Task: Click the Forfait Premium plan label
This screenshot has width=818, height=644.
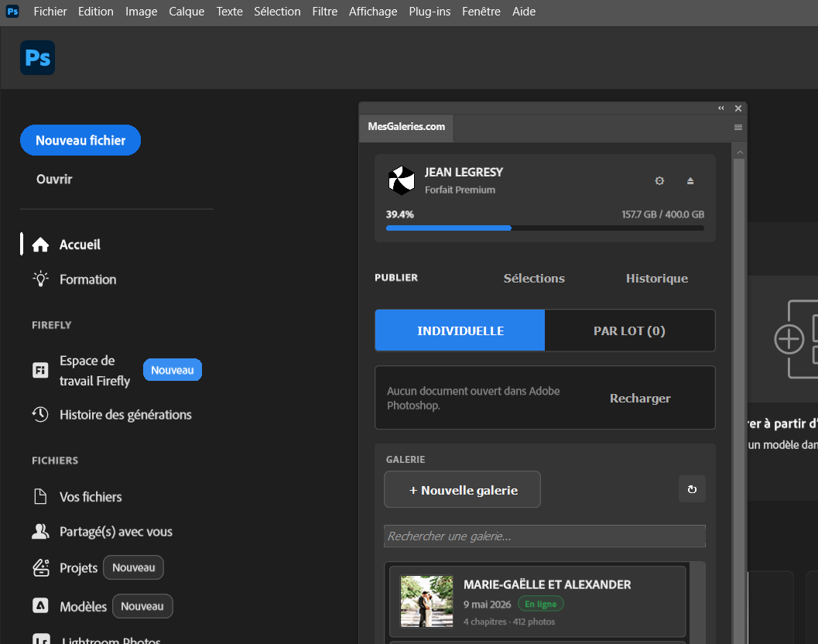Action: (460, 190)
